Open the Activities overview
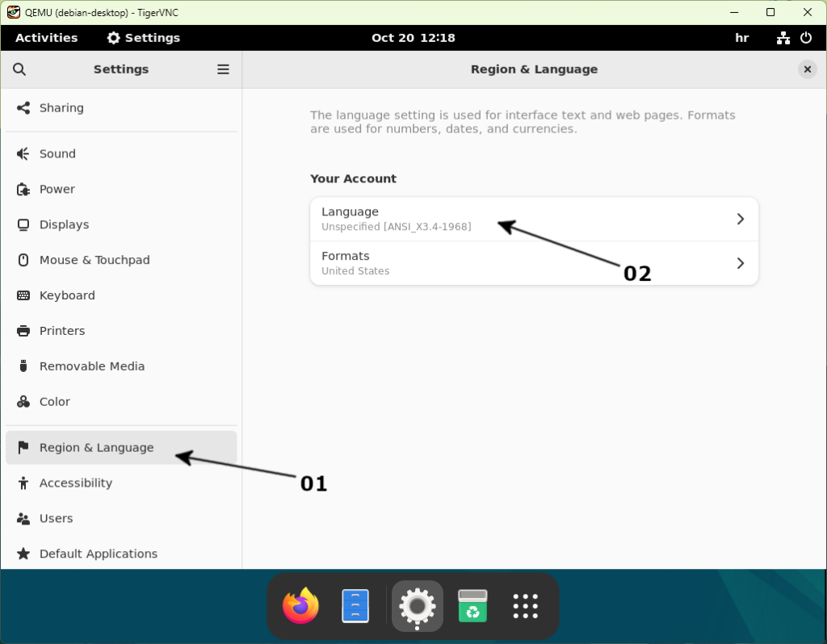 coord(47,38)
